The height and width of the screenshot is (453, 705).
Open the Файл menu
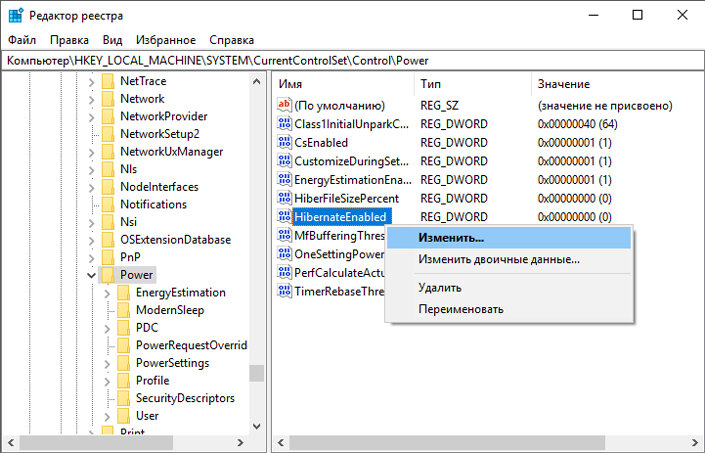[22, 40]
